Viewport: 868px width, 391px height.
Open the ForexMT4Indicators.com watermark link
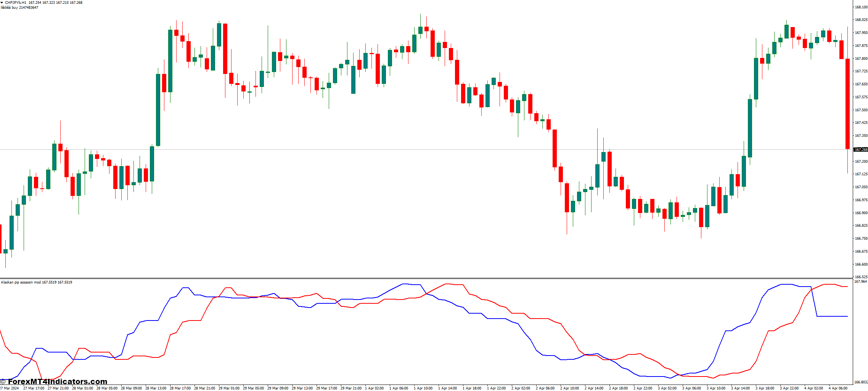click(x=54, y=381)
